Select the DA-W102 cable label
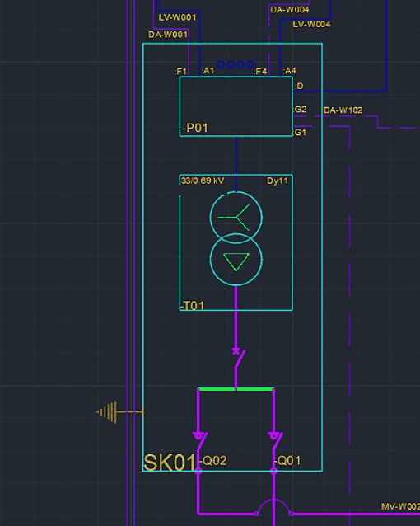Image resolution: width=420 pixels, height=526 pixels. point(343,110)
